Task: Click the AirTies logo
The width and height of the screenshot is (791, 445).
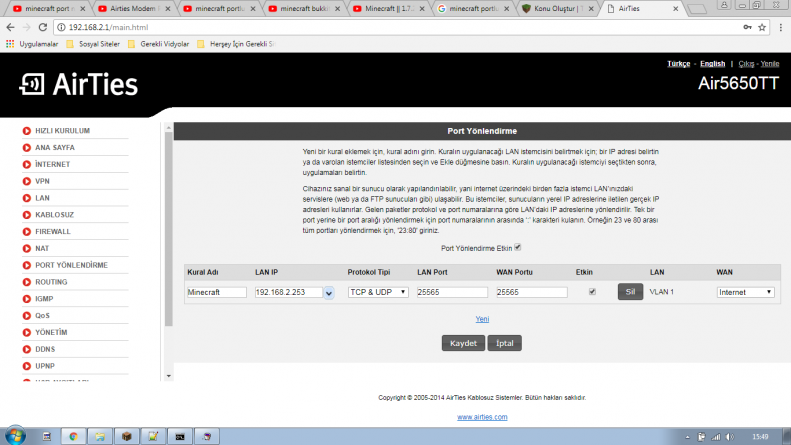Action: pos(79,84)
